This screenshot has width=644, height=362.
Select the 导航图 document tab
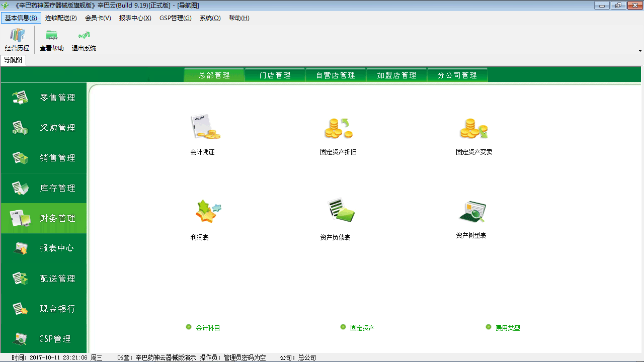click(x=13, y=60)
